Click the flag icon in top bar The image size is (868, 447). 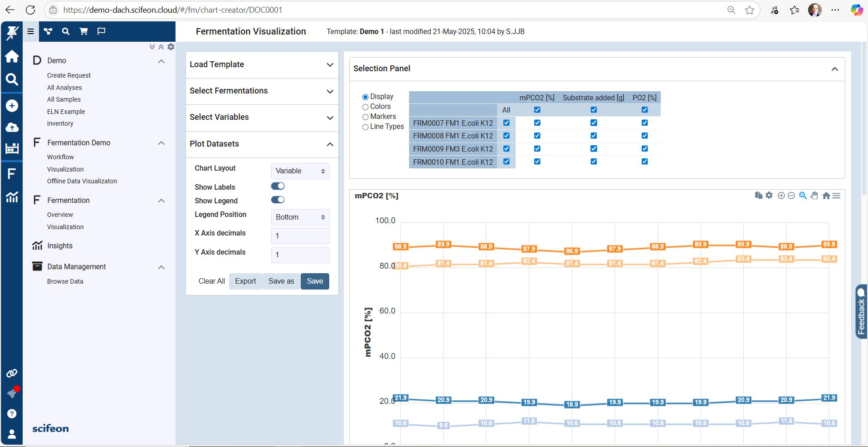(x=102, y=31)
